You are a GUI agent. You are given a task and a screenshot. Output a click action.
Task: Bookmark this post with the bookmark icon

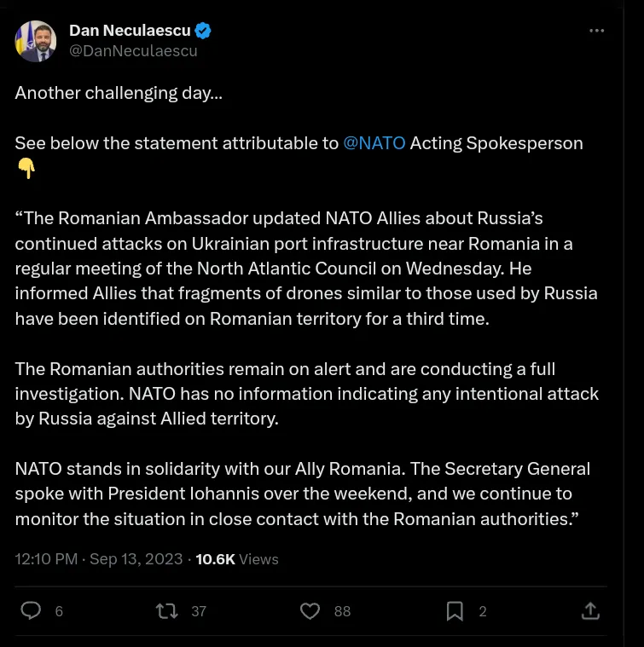click(455, 610)
